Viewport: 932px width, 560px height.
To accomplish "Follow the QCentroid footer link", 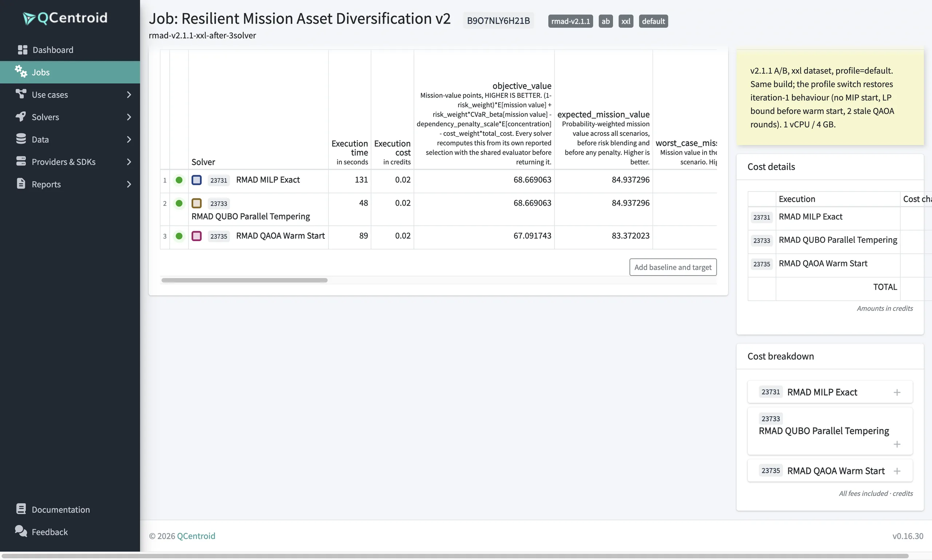I will [x=196, y=536].
